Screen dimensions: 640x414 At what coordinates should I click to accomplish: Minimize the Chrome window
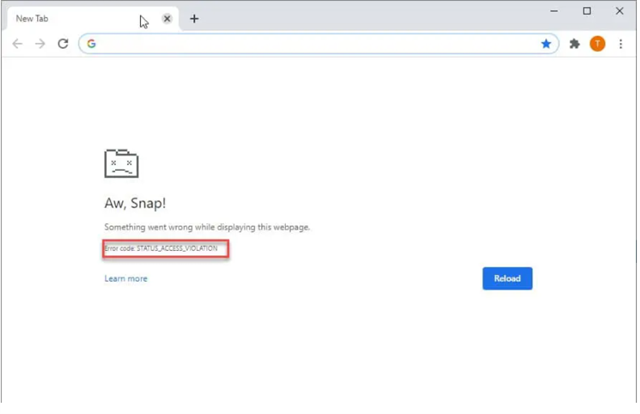click(x=554, y=11)
